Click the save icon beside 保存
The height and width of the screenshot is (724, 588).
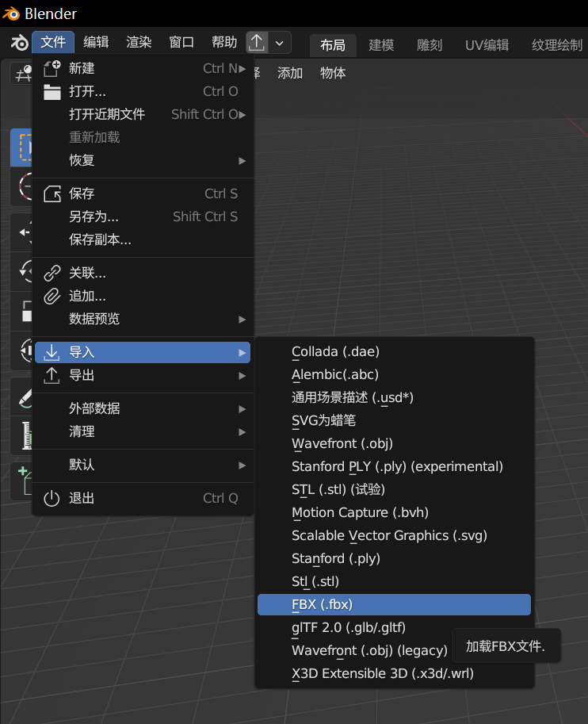(x=52, y=194)
